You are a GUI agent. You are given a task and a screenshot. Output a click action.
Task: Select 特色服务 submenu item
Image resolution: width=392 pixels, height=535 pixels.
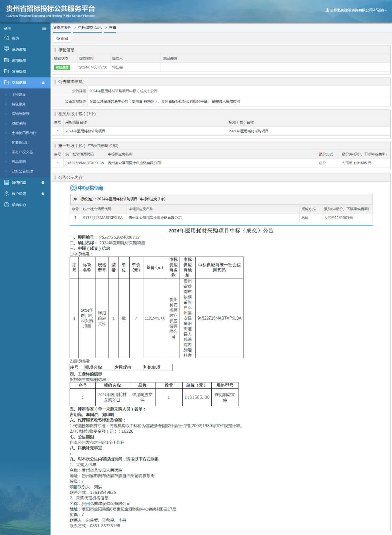point(19,104)
